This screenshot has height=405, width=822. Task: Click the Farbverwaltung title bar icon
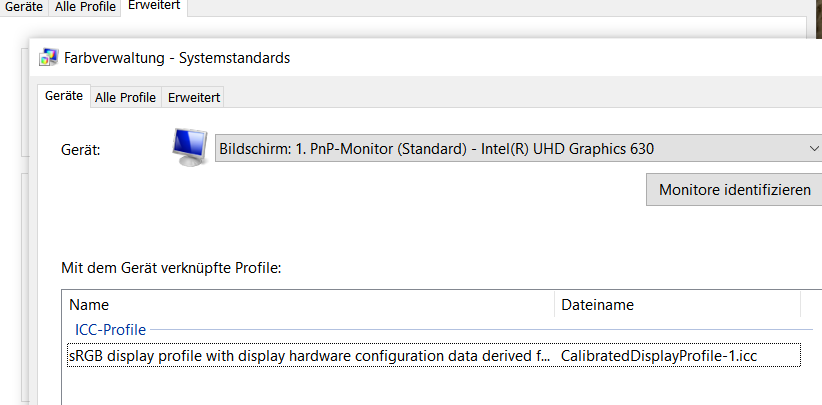[48, 57]
